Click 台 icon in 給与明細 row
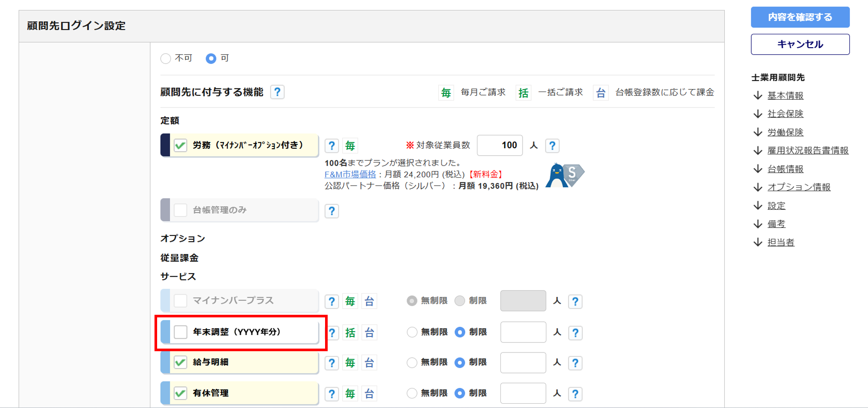 point(369,363)
